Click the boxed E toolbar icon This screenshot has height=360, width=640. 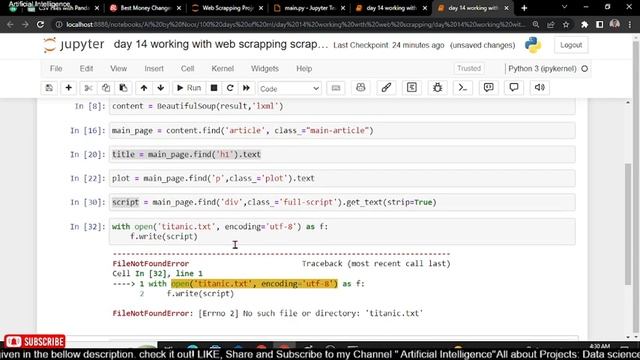pos(412,87)
